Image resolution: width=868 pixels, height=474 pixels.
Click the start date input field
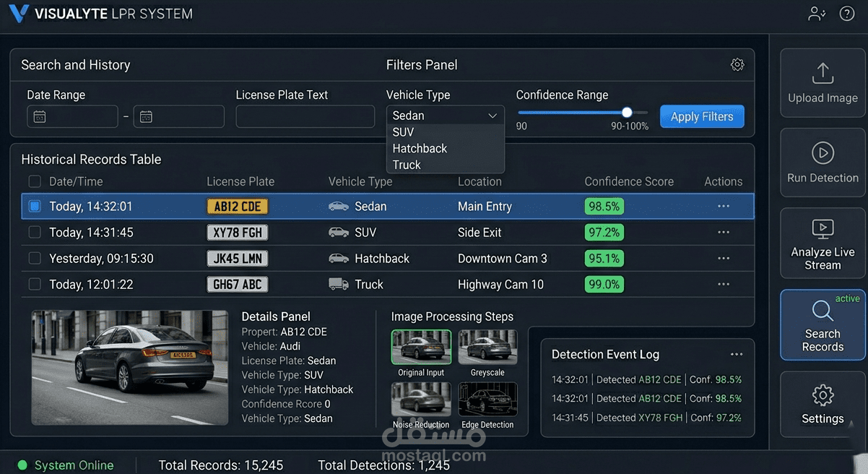pos(72,116)
